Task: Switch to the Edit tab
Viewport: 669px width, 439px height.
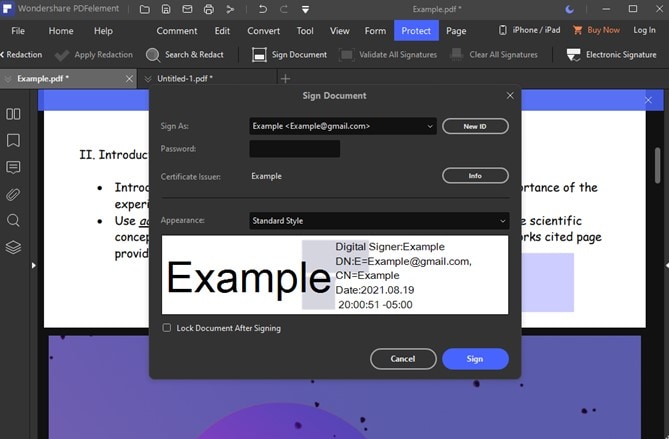Action: tap(222, 31)
